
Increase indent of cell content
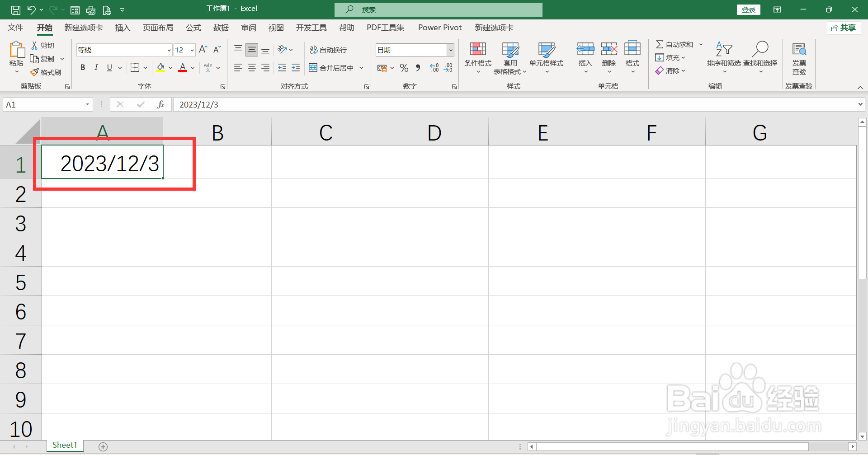tap(296, 68)
